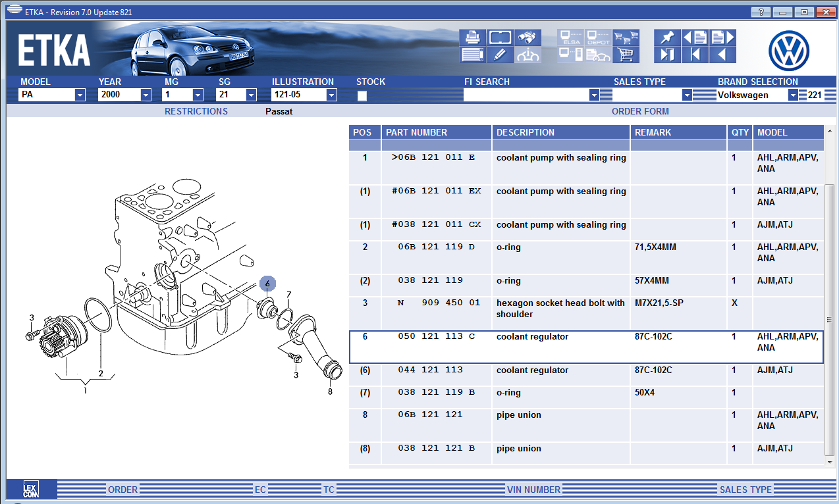Click callout number 7 in the illustration
The width and height of the screenshot is (839, 504).
(288, 294)
